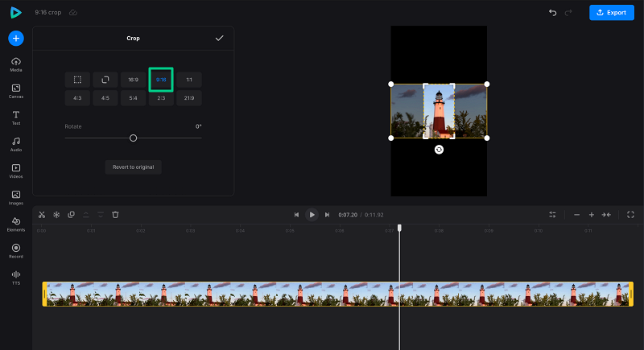Skip to the next clip

click(x=327, y=215)
